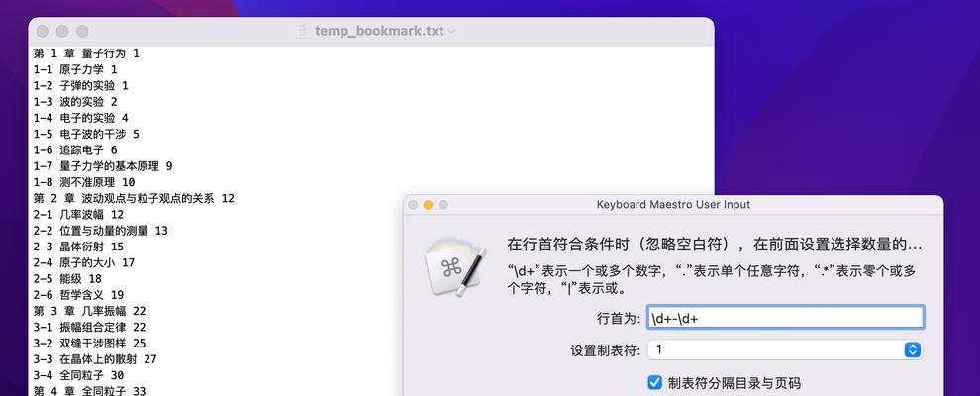The image size is (980, 396).
Task: Click line '1-7 量子力学的基本原理 9'
Action: click(103, 166)
